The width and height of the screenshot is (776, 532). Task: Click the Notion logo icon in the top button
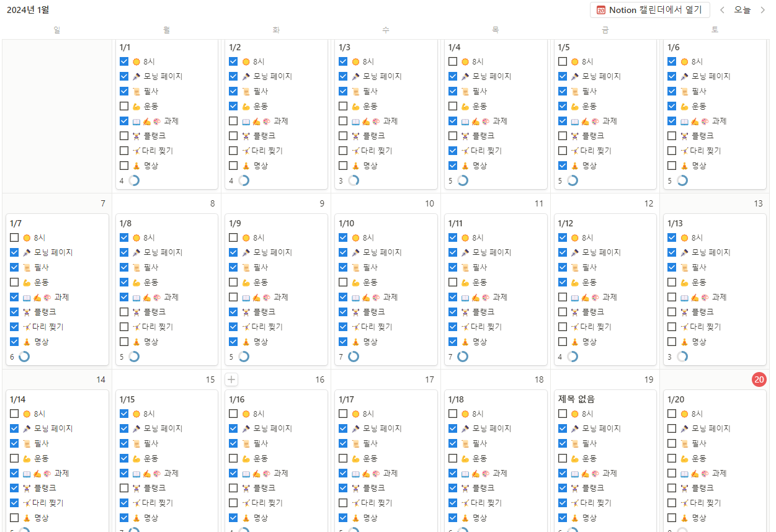click(600, 10)
